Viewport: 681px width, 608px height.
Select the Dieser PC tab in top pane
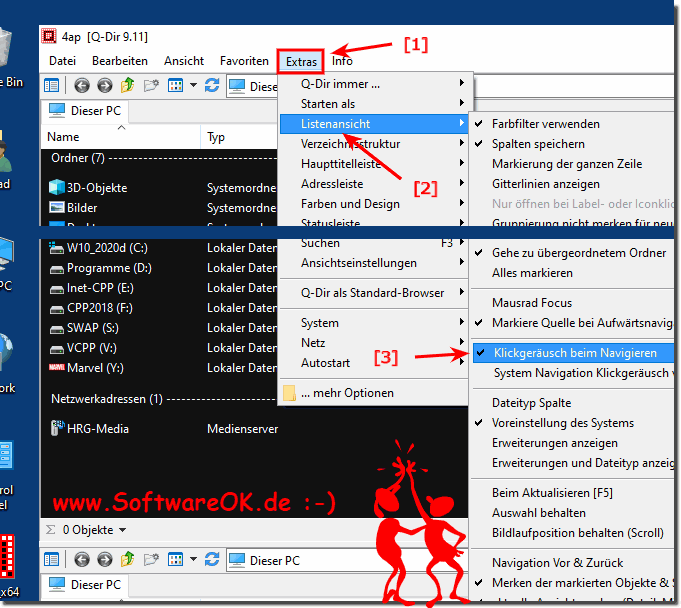pyautogui.click(x=85, y=111)
